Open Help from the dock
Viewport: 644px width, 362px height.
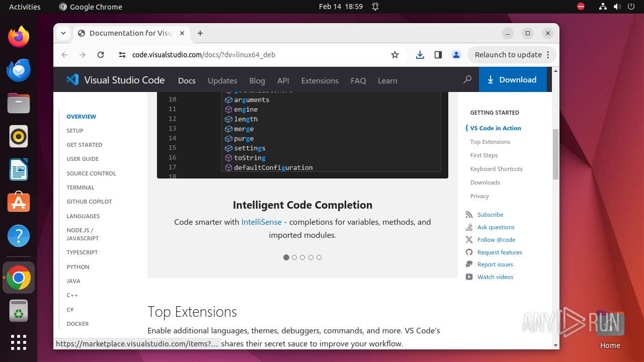(19, 236)
